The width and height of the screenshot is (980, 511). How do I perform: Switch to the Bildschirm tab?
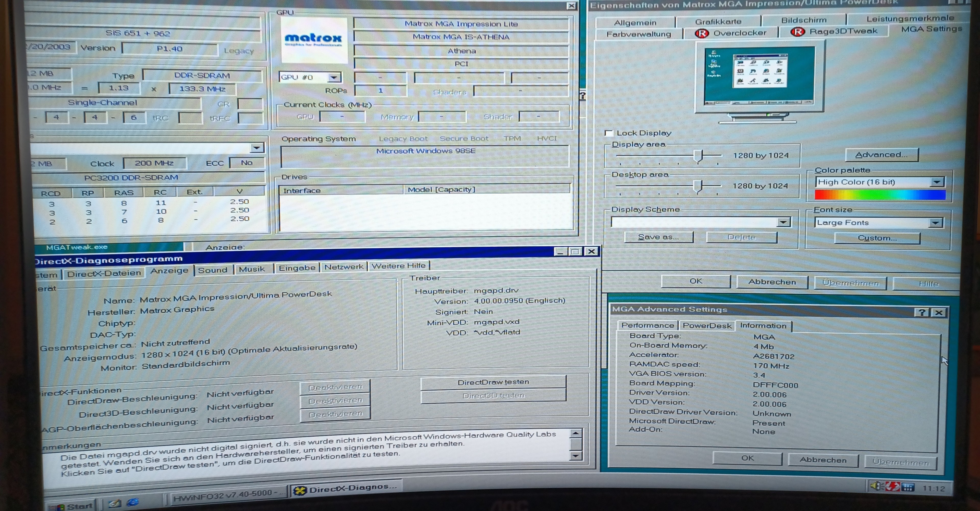click(x=803, y=20)
